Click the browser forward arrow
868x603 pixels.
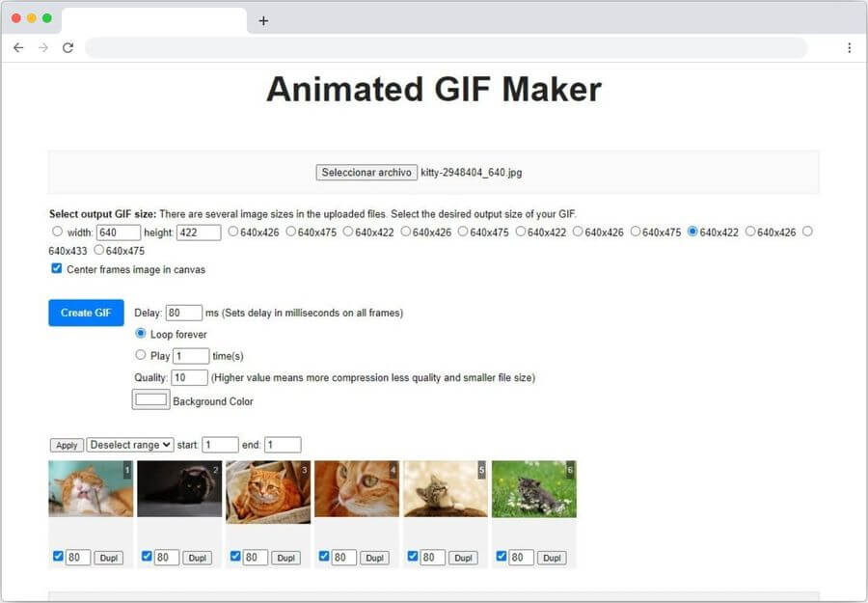point(43,47)
